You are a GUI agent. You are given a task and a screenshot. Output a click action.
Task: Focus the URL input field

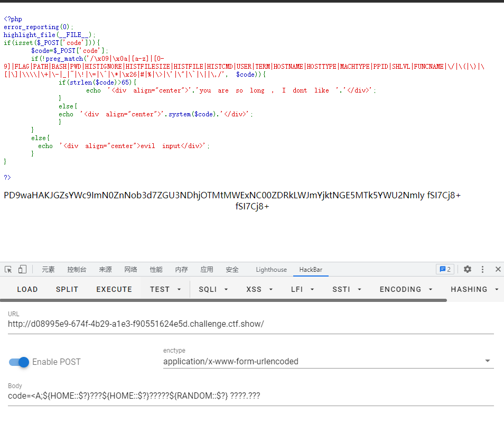251,324
